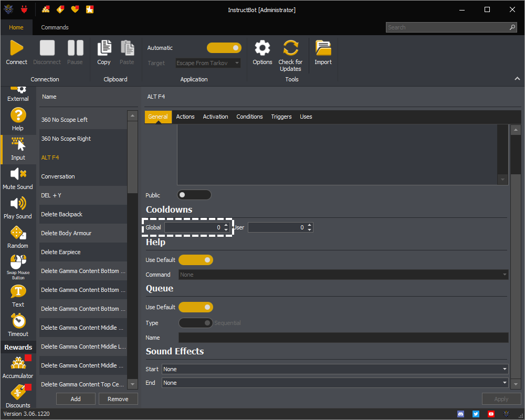The image size is (525, 420).
Task: Click into the Search field
Action: coord(450,27)
